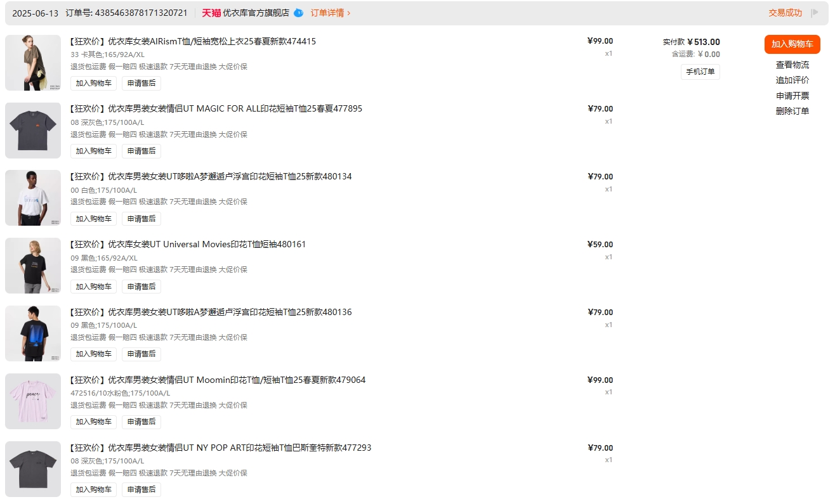Image resolution: width=835 pixels, height=504 pixels.
Task: Click the 交易成功 status text
Action: [785, 13]
